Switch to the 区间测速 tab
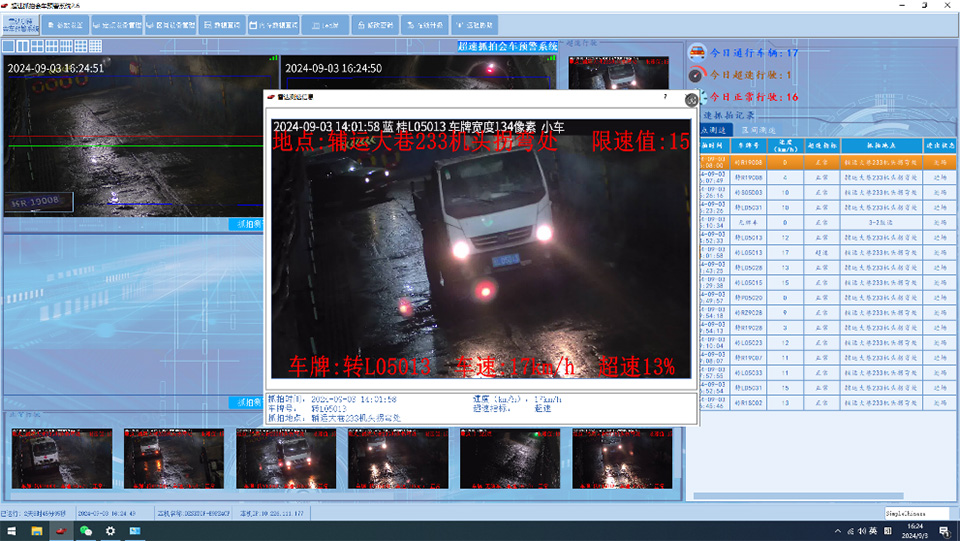The width and height of the screenshot is (960, 541). pos(758,130)
